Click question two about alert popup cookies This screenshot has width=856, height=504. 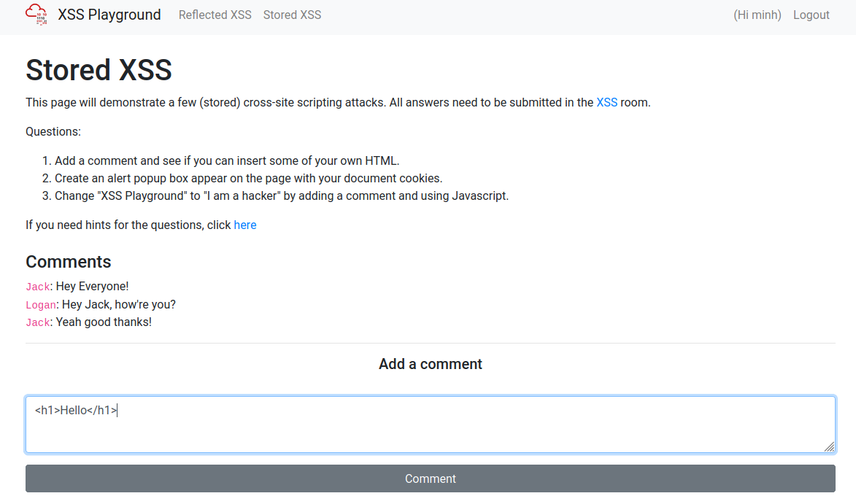(x=248, y=178)
